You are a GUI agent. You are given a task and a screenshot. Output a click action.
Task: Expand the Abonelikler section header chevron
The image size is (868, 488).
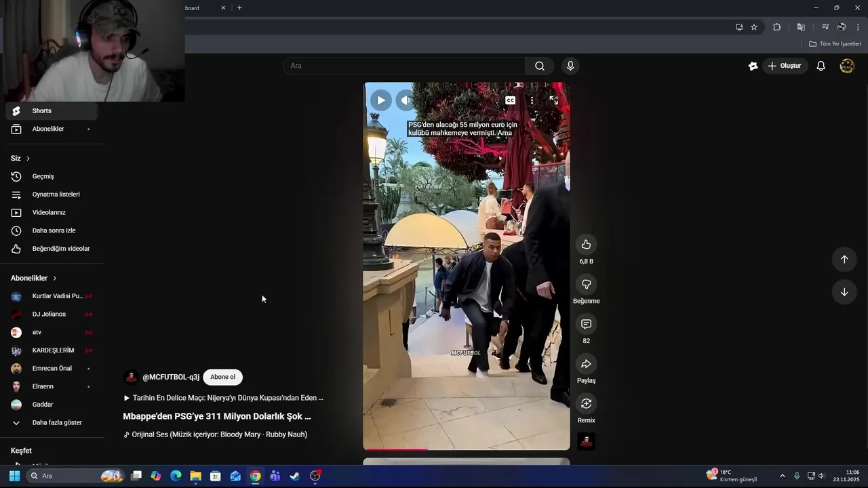coord(55,278)
